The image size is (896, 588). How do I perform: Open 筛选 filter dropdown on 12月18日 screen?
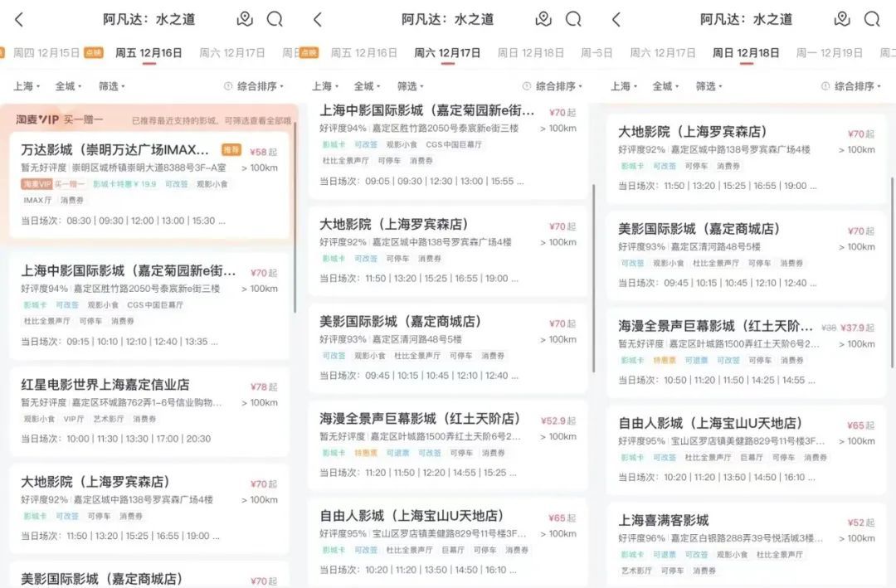tap(709, 86)
